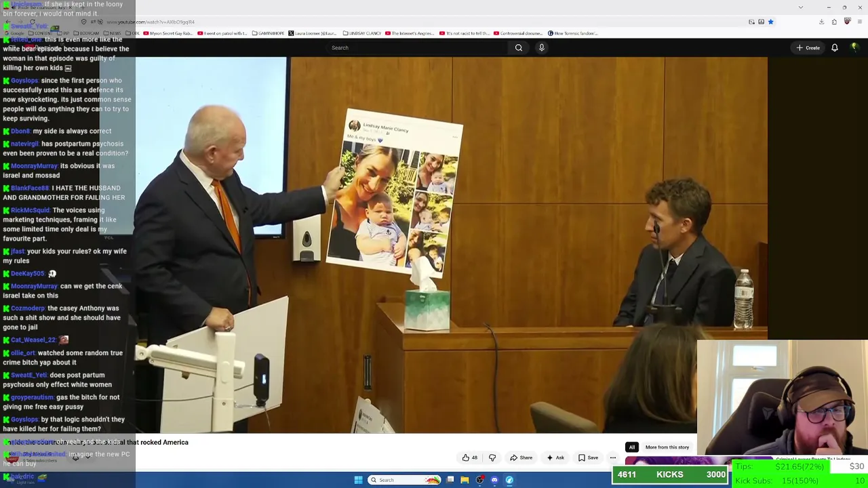Open Discord from the taskbar
The image size is (868, 488).
494,480
